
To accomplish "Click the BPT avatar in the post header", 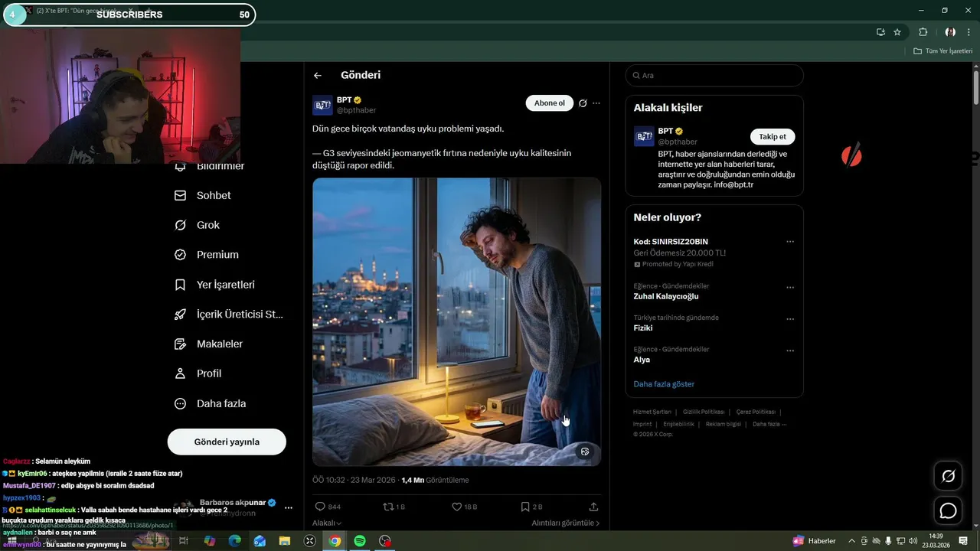I will coord(322,105).
